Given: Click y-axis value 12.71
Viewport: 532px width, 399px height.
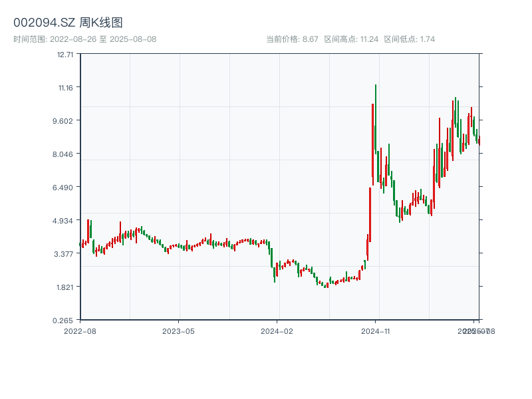Looking at the screenshot, I should [65, 55].
